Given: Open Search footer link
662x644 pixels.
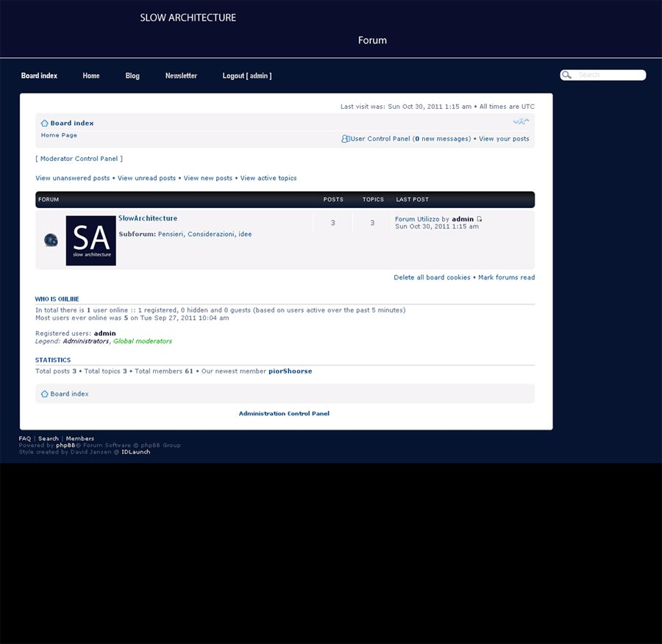Looking at the screenshot, I should point(49,438).
